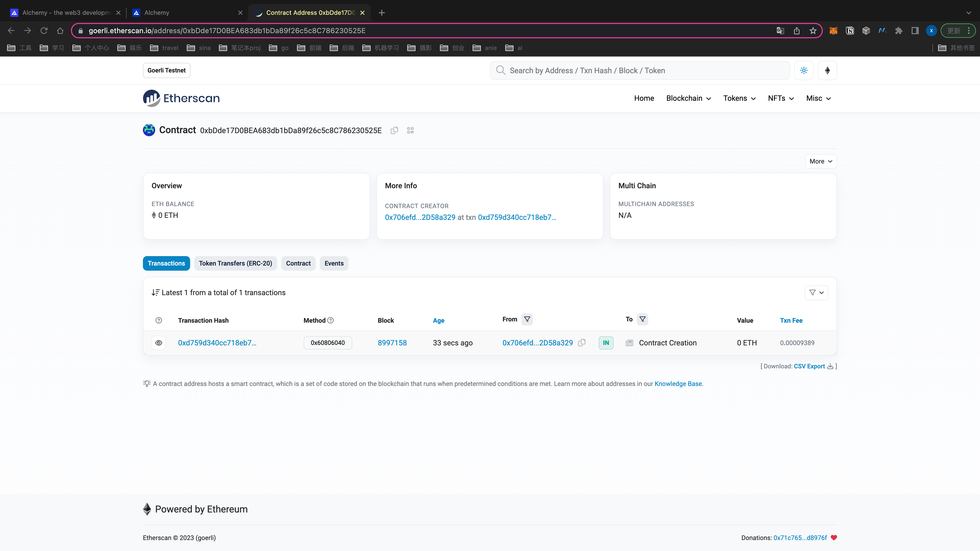Open the travel bookmarks folder
The width and height of the screenshot is (980, 551).
click(x=164, y=47)
